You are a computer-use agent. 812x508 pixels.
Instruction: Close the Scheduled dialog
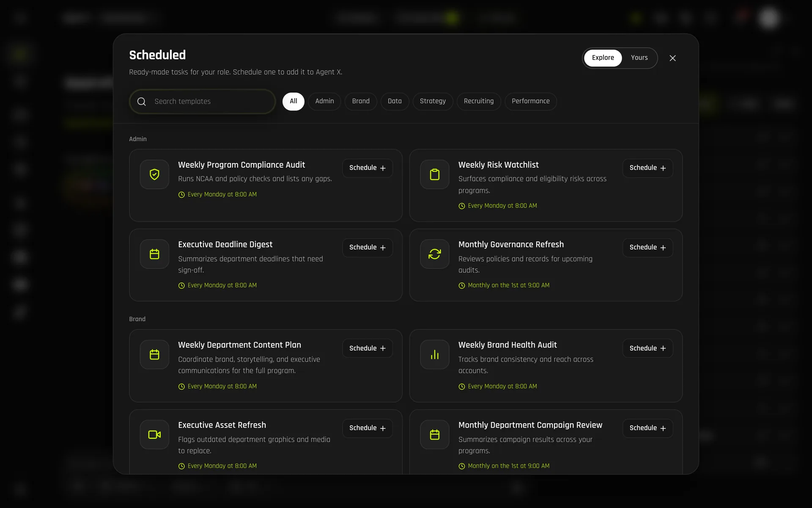[x=672, y=58]
